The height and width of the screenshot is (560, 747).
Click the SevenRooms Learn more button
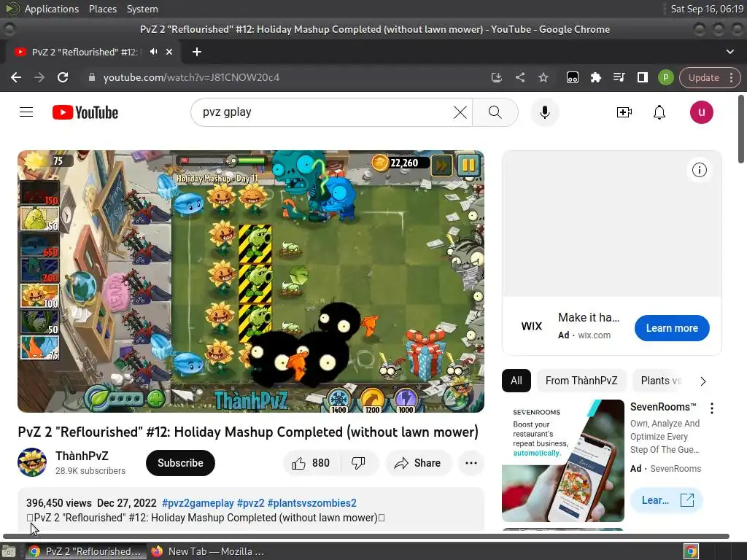tap(666, 500)
